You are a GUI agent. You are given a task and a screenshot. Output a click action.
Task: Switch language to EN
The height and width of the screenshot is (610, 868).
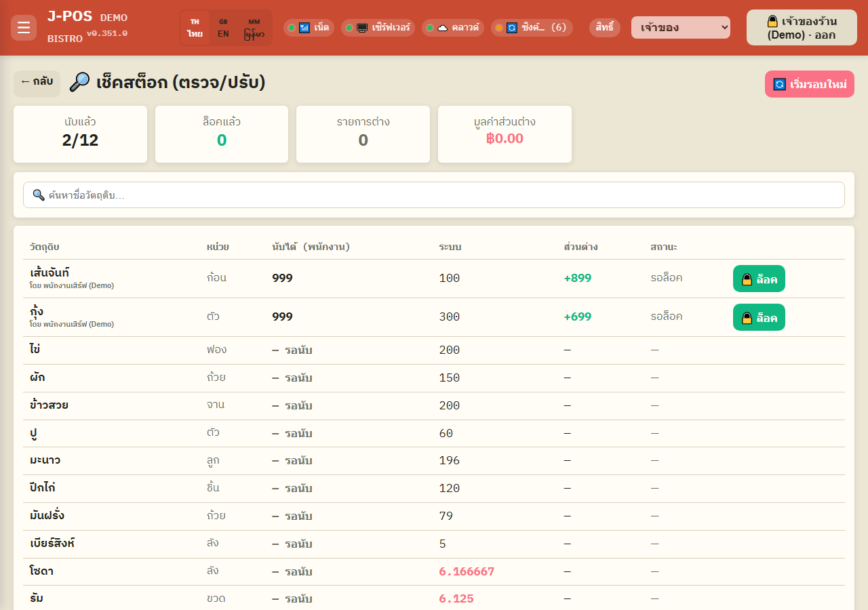pyautogui.click(x=223, y=28)
